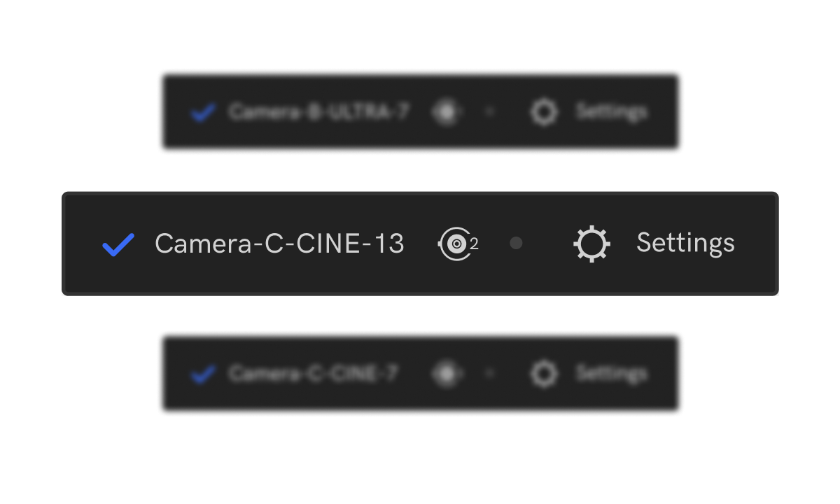This screenshot has height=504, width=840.
Task: Click the gear icon for Camera-C-CINE-13
Action: pos(591,244)
